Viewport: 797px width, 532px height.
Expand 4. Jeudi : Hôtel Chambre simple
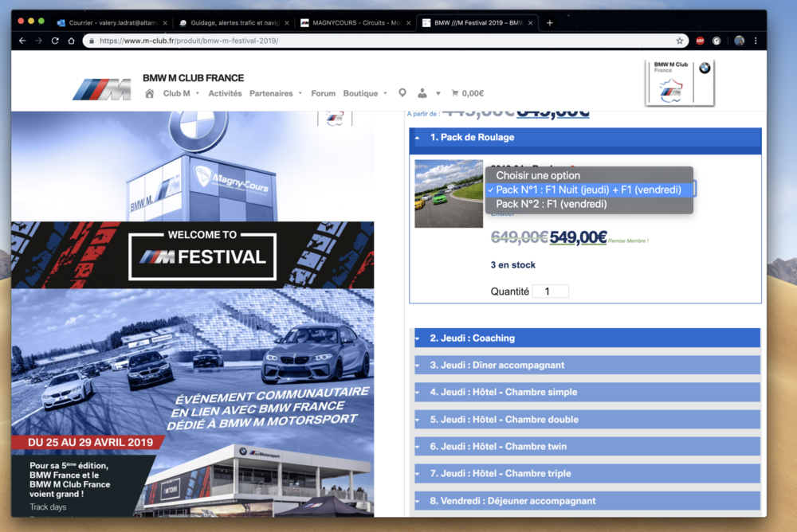(587, 393)
